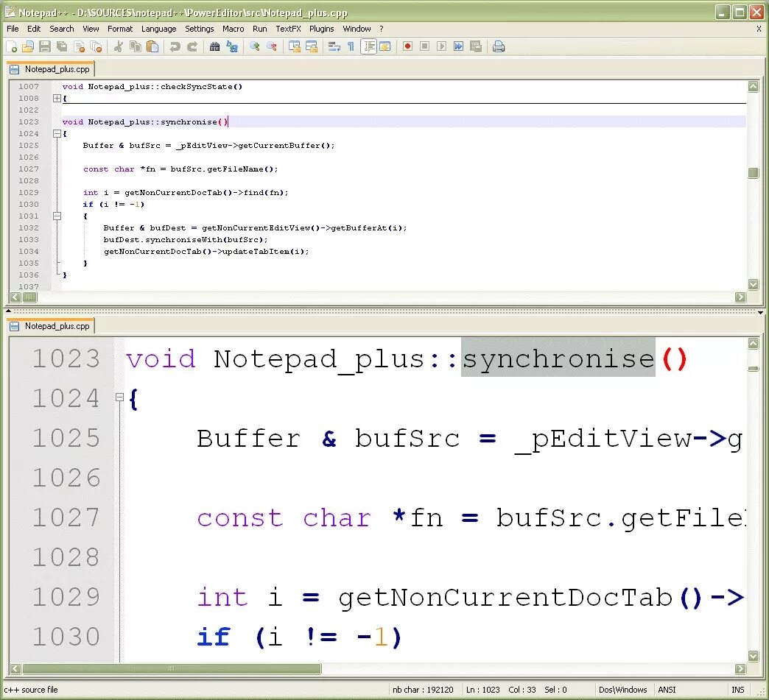Image resolution: width=769 pixels, height=700 pixels.
Task: Open Find with the binoculars icon
Action: [214, 47]
